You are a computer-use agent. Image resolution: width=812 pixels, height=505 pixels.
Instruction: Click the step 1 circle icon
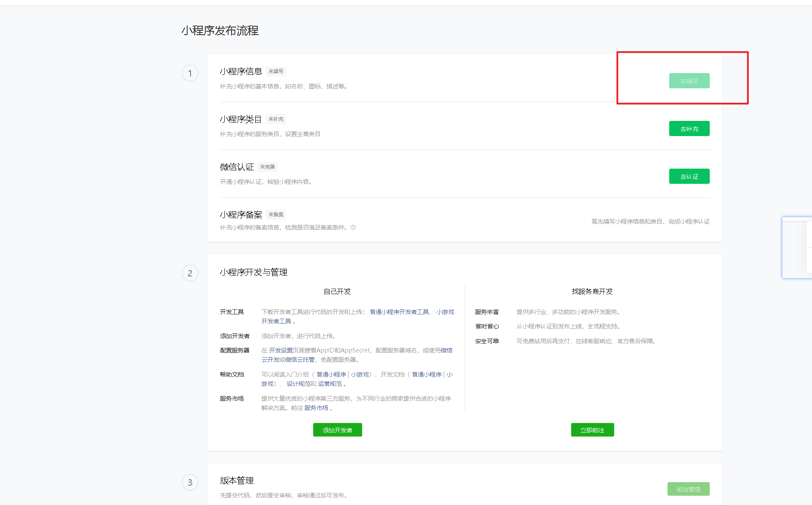(x=190, y=74)
